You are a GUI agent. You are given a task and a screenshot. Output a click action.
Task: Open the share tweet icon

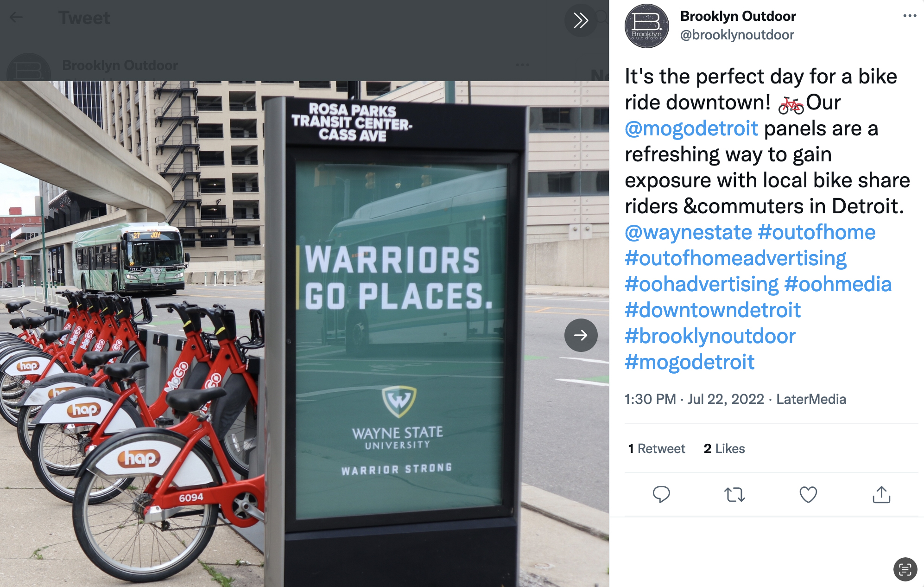pyautogui.click(x=881, y=495)
